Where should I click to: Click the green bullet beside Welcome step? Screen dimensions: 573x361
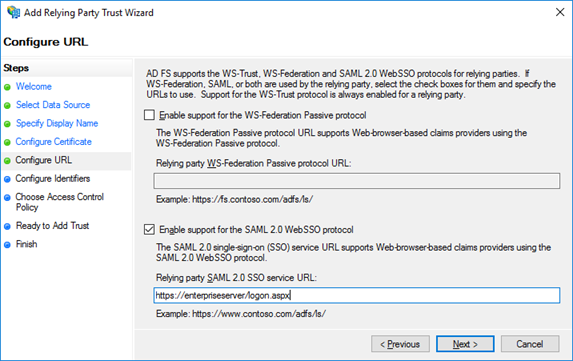(x=7, y=87)
